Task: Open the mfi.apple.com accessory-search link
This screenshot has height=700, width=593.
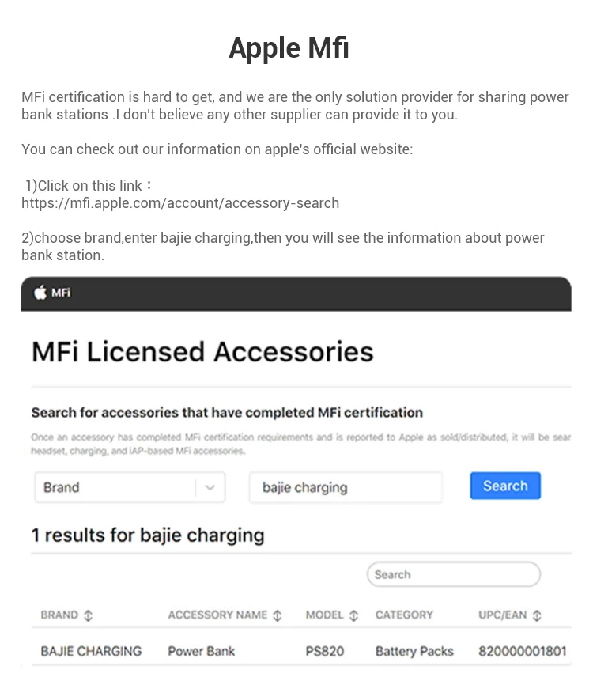Action: (180, 203)
